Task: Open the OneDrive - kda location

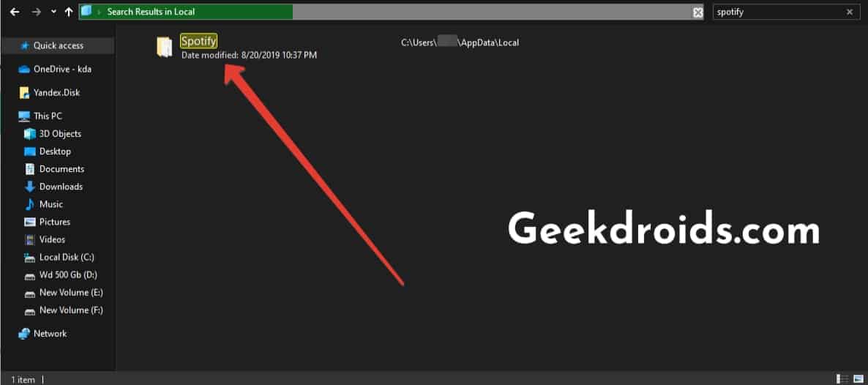Action: pos(62,70)
